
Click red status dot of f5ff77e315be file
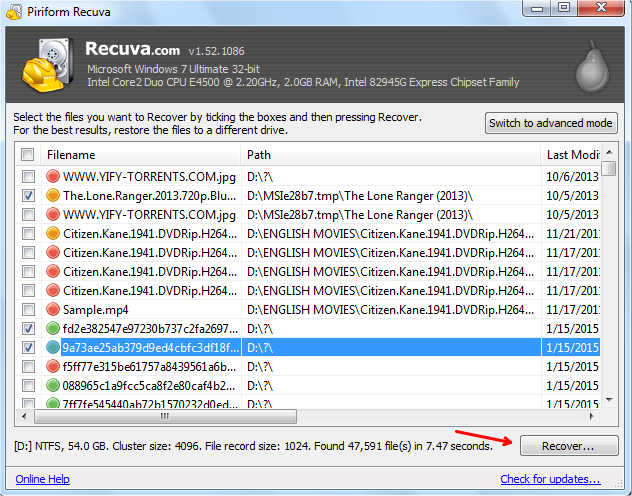pyautogui.click(x=53, y=366)
